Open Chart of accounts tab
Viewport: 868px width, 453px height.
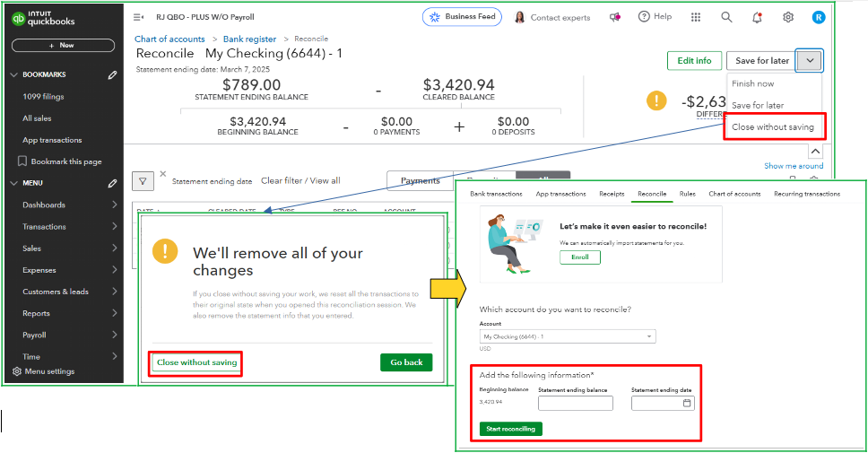tap(734, 194)
